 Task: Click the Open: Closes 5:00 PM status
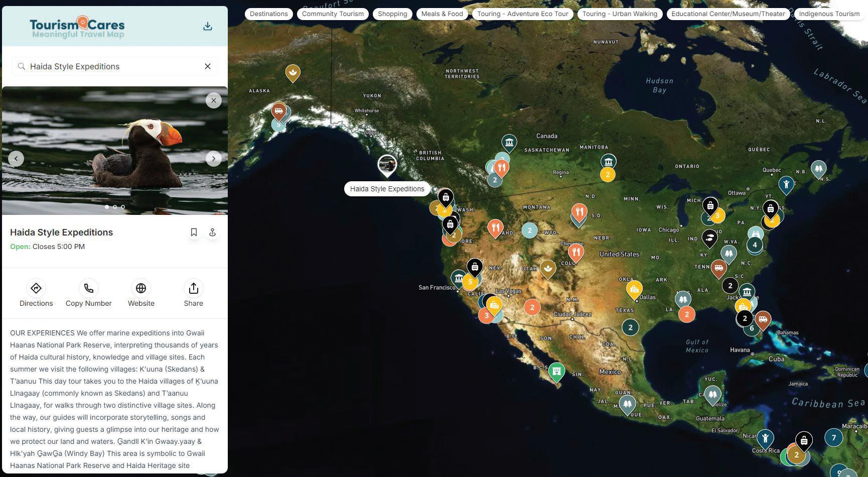point(47,247)
